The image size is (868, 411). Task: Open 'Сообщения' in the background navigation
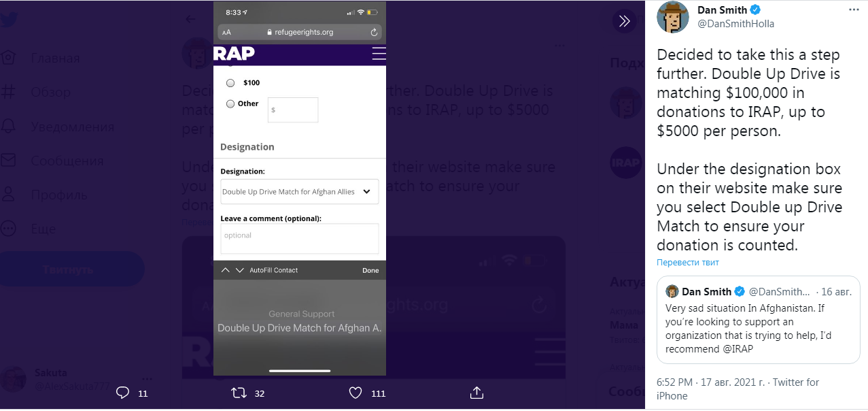coord(67,161)
